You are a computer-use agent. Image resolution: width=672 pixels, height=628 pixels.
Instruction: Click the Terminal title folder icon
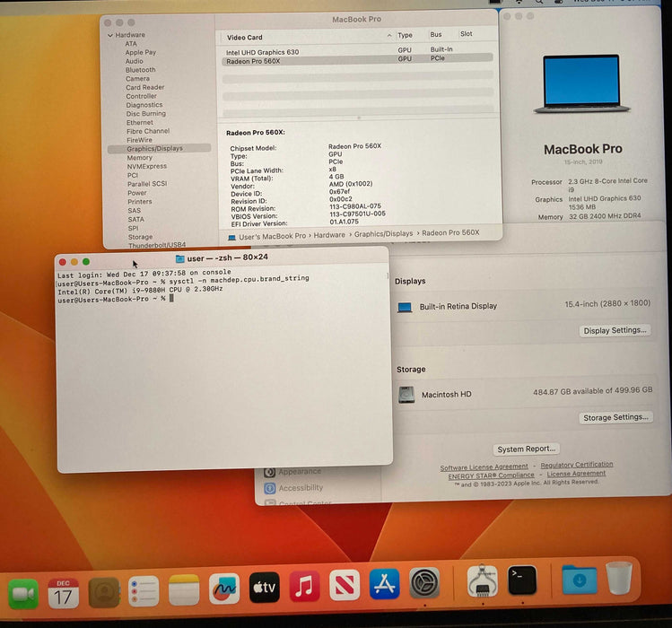[180, 259]
